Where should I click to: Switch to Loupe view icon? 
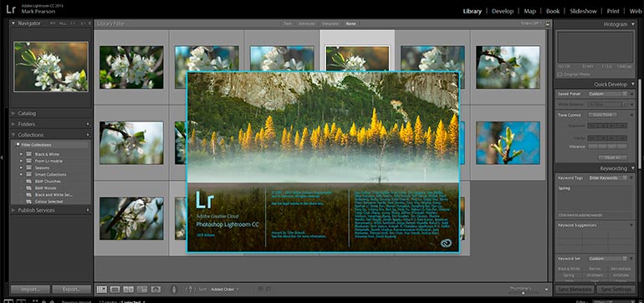[x=115, y=290]
